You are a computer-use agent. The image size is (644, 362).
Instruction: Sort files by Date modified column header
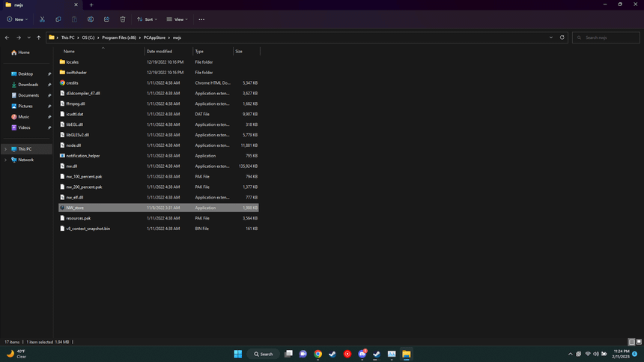(159, 51)
